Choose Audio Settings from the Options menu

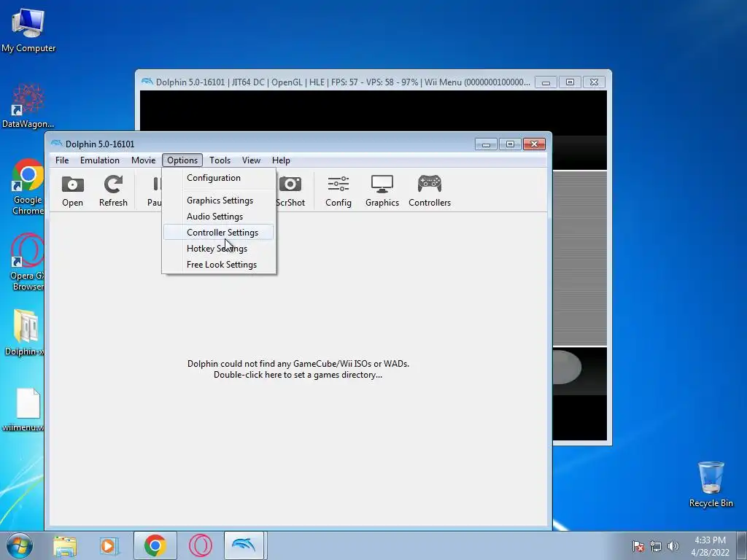click(x=219, y=217)
